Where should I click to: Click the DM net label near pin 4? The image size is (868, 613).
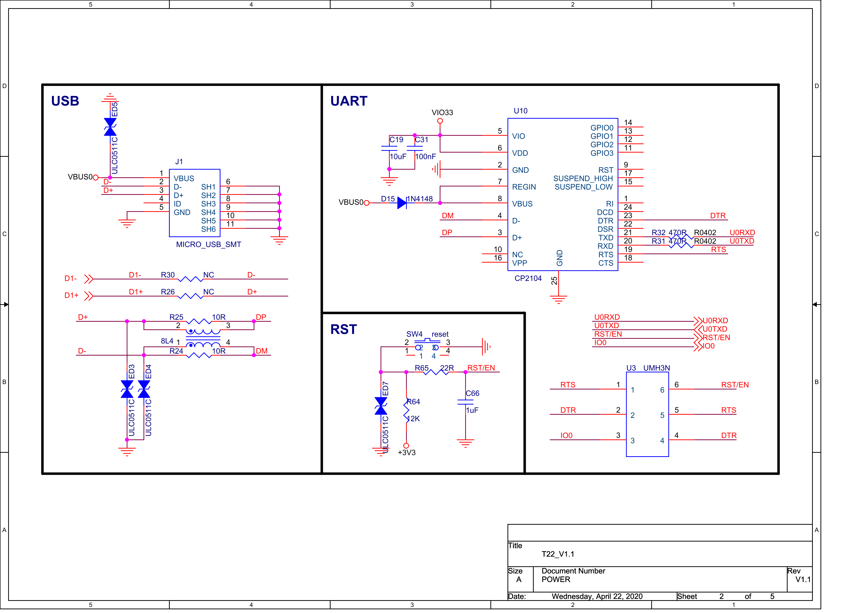pyautogui.click(x=448, y=216)
